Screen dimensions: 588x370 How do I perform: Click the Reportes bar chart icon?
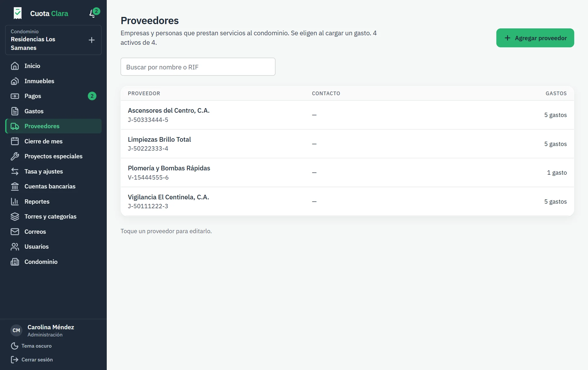point(15,202)
